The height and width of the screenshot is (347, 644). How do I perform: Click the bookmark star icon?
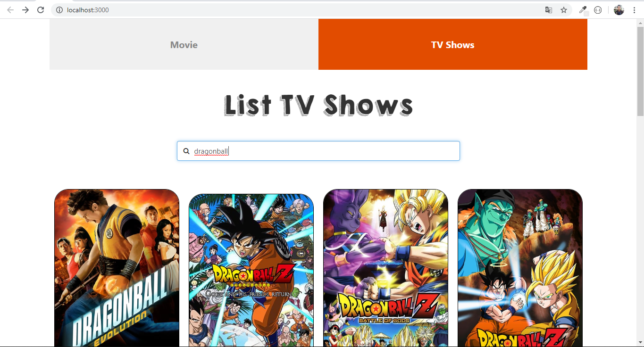[564, 9]
